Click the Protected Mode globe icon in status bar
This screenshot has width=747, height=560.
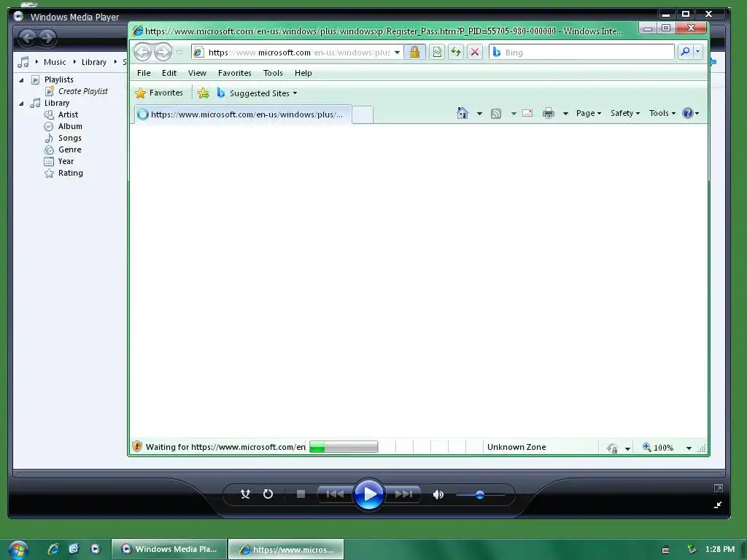613,448
